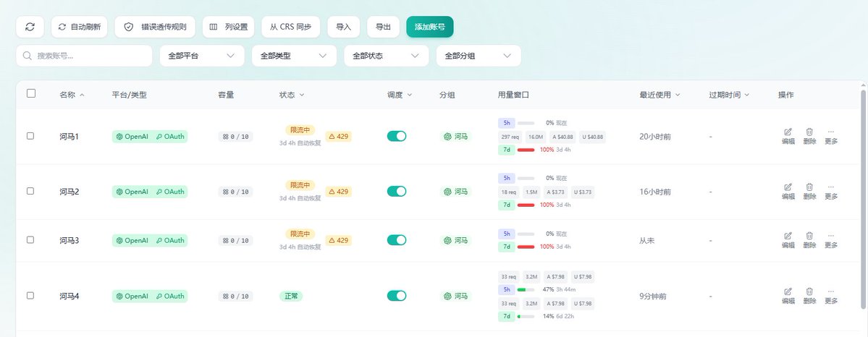Viewport: 868px width, 337px height.
Task: Click 从 CRS 同步 button
Action: (x=290, y=27)
